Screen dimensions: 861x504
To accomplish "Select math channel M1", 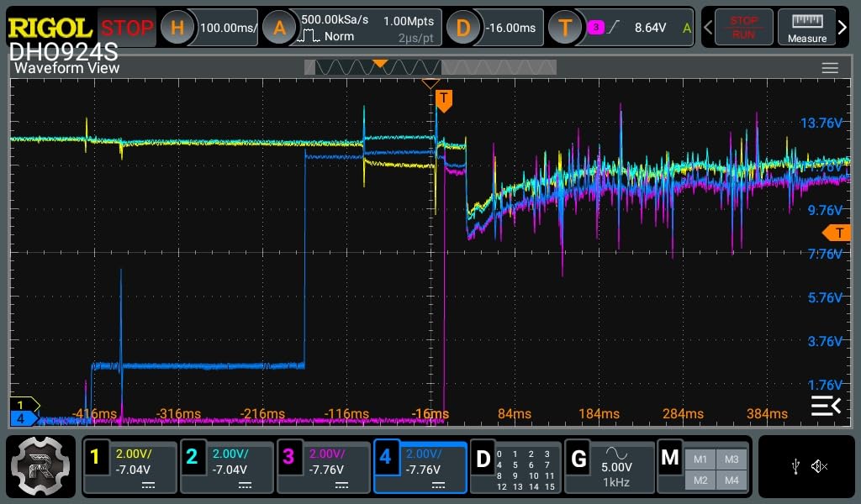I will coord(700,459).
